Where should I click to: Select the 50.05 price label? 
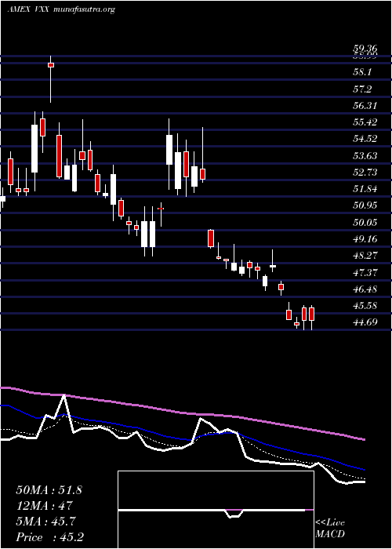[365, 222]
